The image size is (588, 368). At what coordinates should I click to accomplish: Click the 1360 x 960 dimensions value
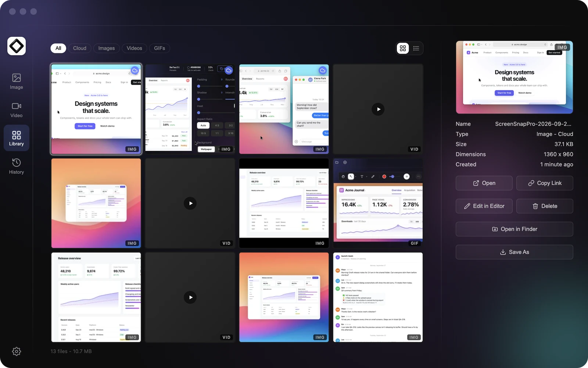click(559, 154)
